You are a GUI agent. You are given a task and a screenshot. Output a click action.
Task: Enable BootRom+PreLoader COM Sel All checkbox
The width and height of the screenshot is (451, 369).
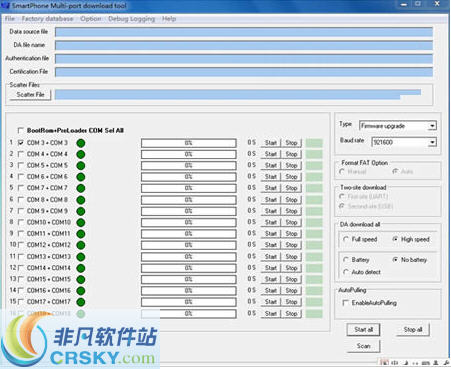(21, 130)
